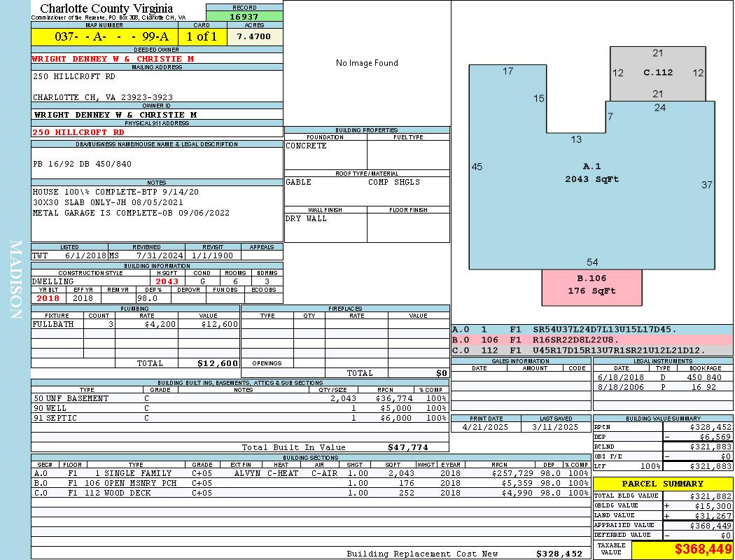
Task: Click the FULLBATH plumbing fixture row
Action: [x=135, y=324]
